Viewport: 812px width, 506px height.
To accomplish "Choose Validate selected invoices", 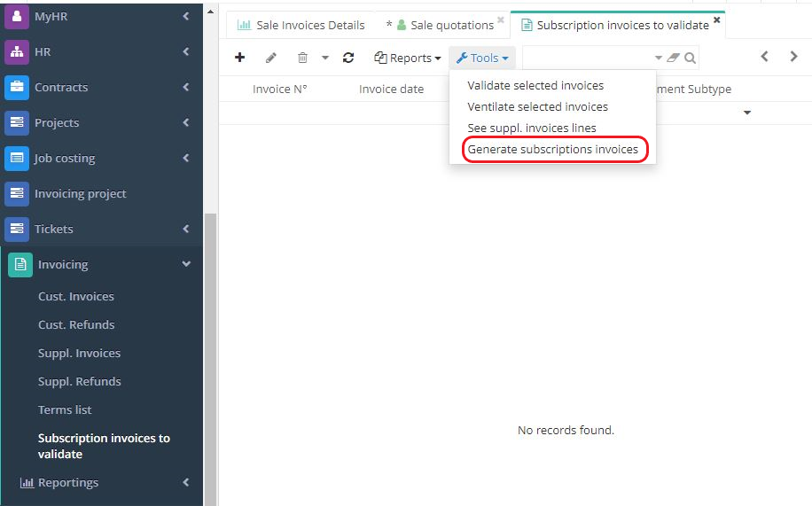I will tap(535, 86).
